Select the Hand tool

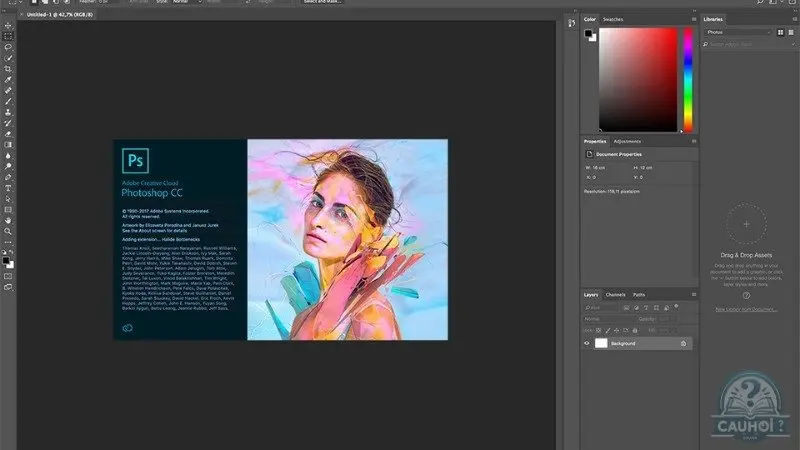(x=8, y=220)
